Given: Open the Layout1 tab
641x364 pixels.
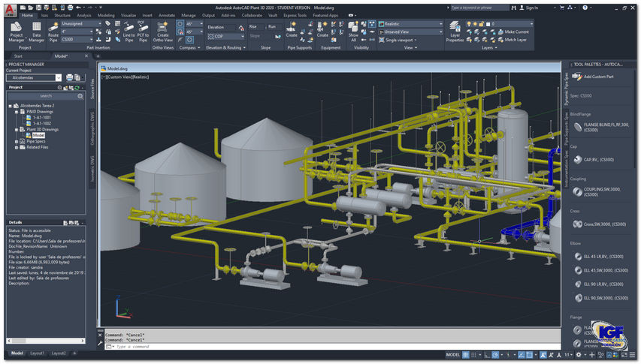Looking at the screenshot, I should point(38,353).
